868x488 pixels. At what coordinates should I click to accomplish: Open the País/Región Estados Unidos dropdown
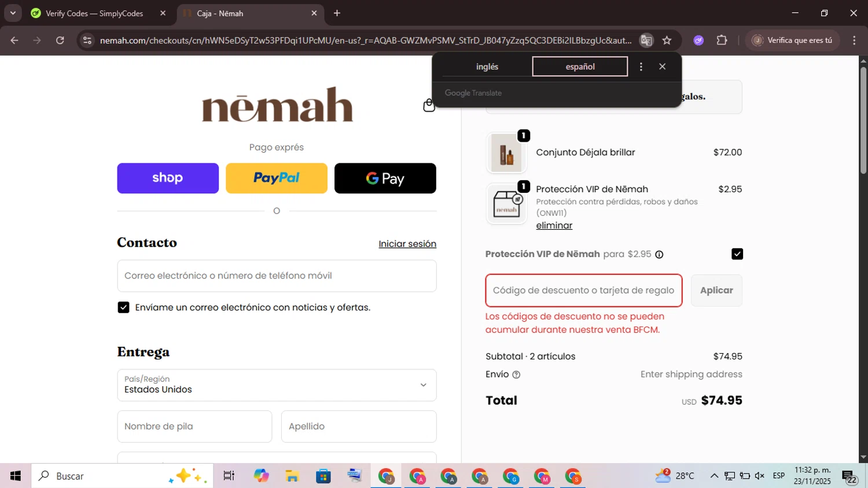click(277, 385)
